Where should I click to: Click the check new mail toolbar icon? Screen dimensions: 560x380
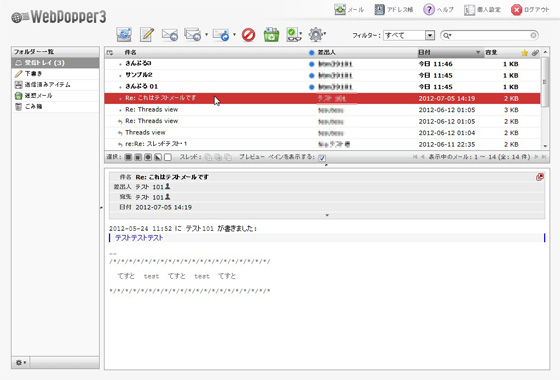tap(124, 35)
